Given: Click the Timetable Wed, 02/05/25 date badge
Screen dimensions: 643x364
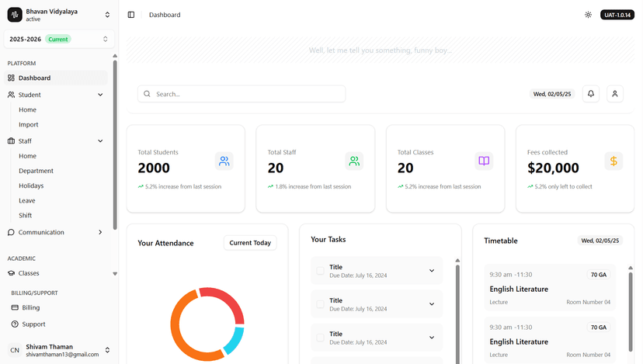Looking at the screenshot, I should pyautogui.click(x=600, y=241).
